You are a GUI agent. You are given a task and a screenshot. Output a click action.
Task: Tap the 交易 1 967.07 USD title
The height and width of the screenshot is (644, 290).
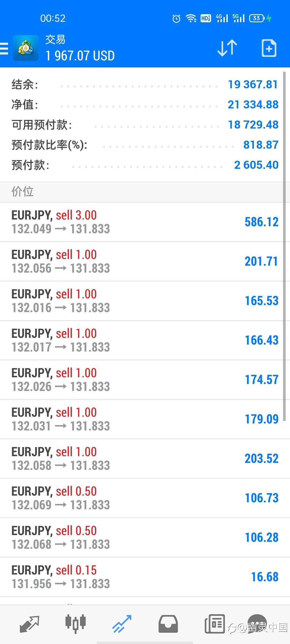pyautogui.click(x=80, y=48)
